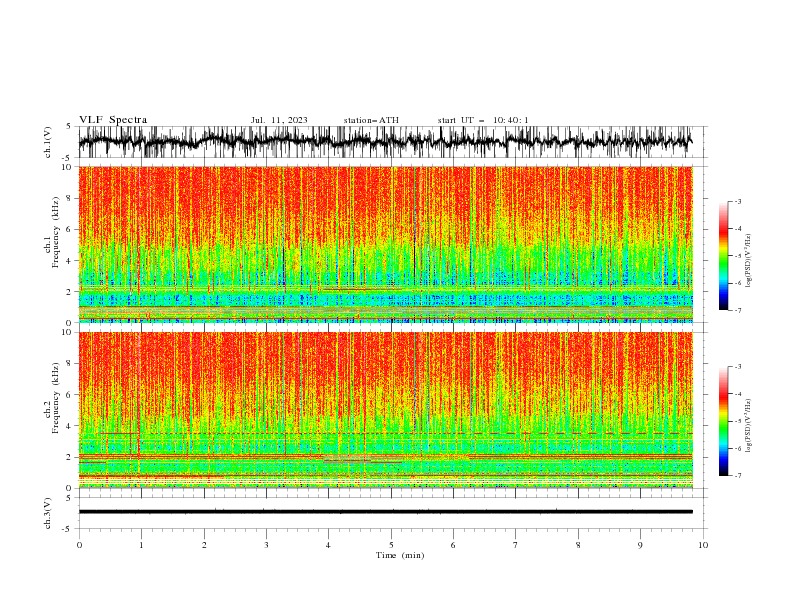Click the ch.1 spectrogram panel
Viewport: 792px width, 612px height.
tap(385, 244)
